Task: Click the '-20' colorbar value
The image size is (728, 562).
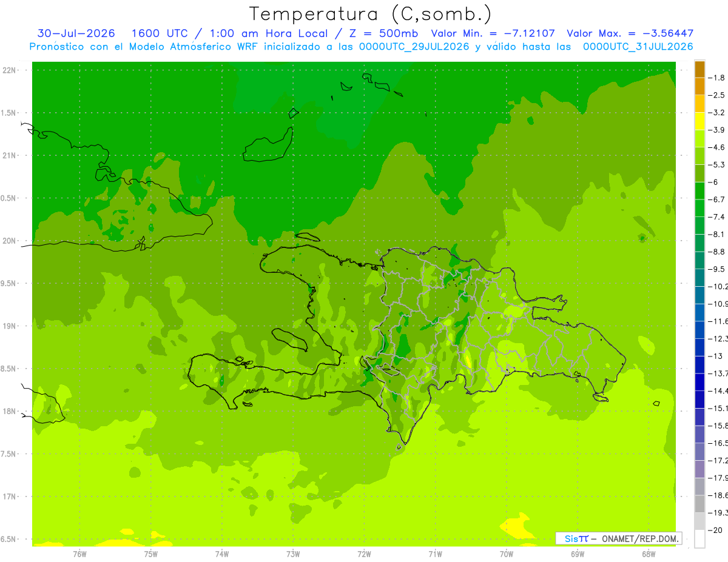Action: (715, 530)
